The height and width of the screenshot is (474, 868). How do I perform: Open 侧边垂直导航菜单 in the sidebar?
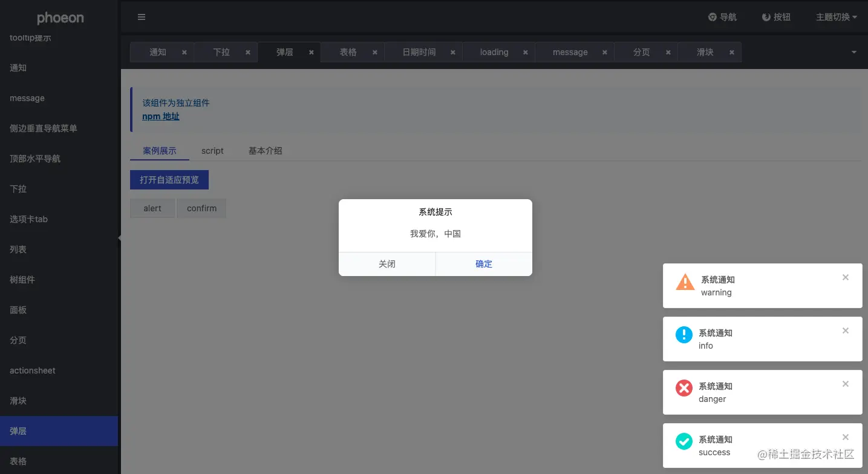pos(59,128)
